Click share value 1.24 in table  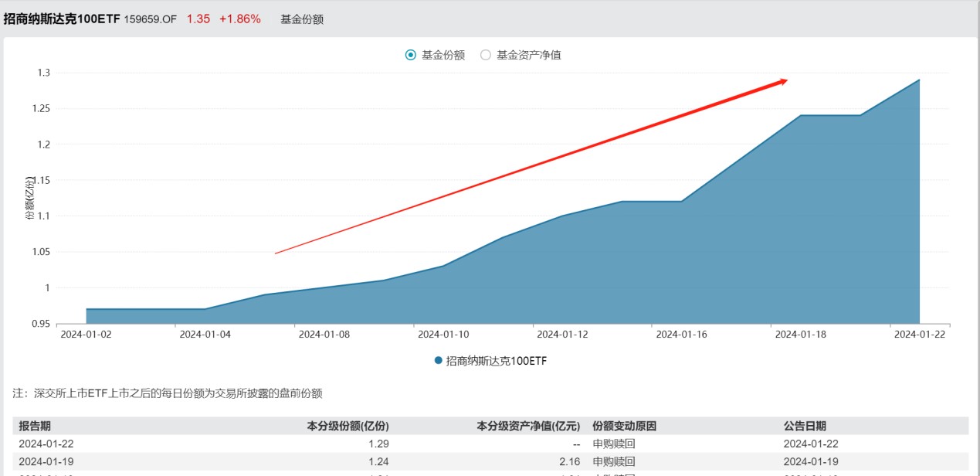378,461
